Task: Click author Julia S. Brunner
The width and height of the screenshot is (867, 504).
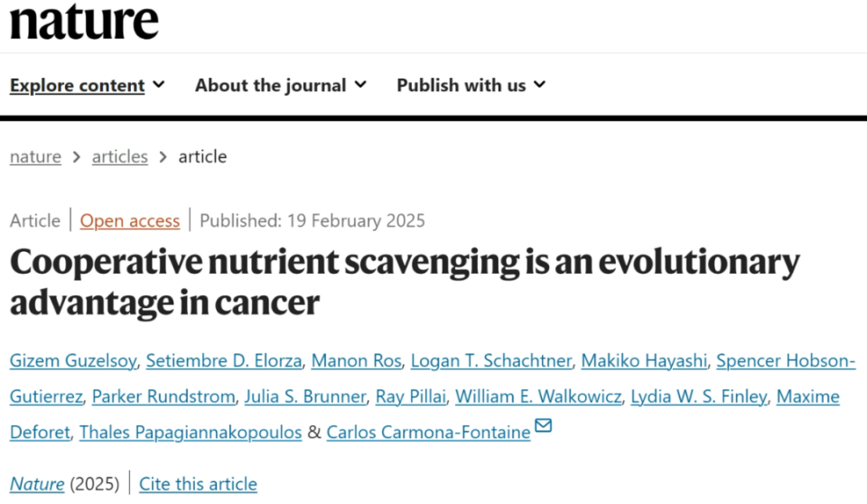Action: (x=306, y=397)
